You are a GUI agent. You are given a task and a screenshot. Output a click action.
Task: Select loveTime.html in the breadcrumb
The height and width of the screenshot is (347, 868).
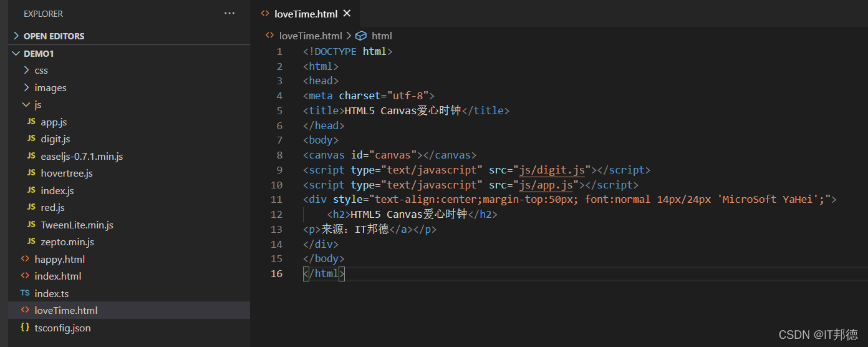[311, 36]
